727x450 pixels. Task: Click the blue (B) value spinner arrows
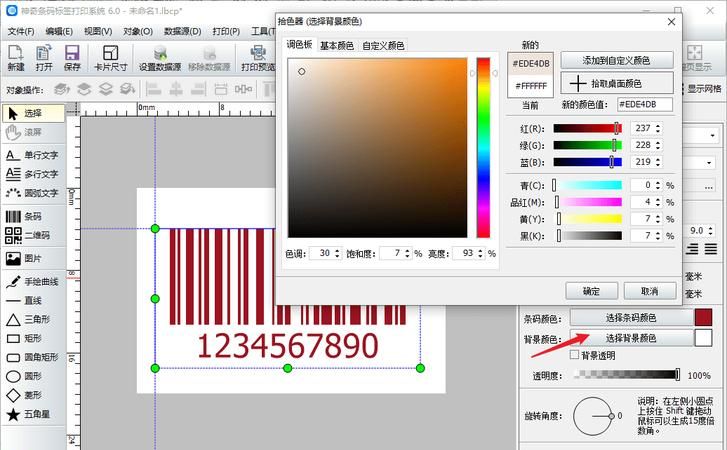(x=658, y=162)
